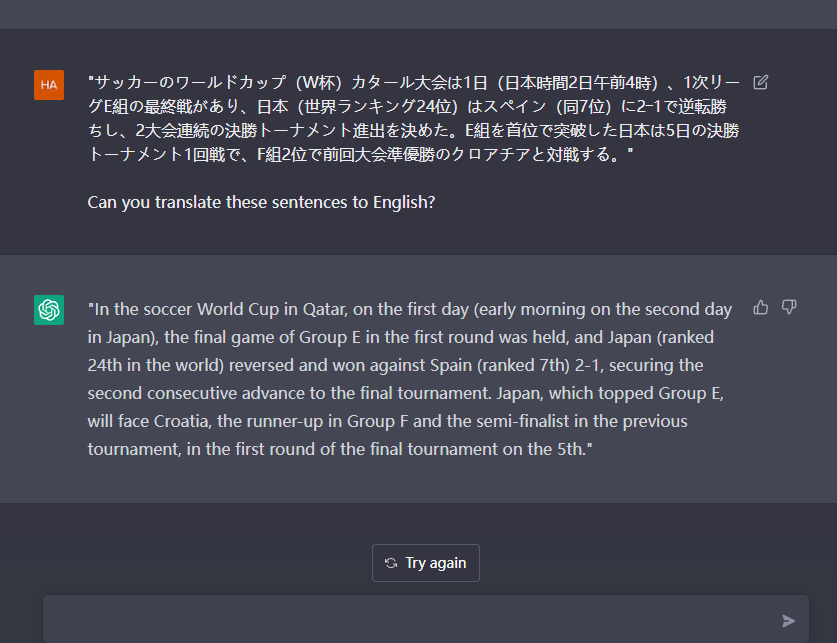837x643 pixels.
Task: Click the edit message pencil icon
Action: point(760,82)
